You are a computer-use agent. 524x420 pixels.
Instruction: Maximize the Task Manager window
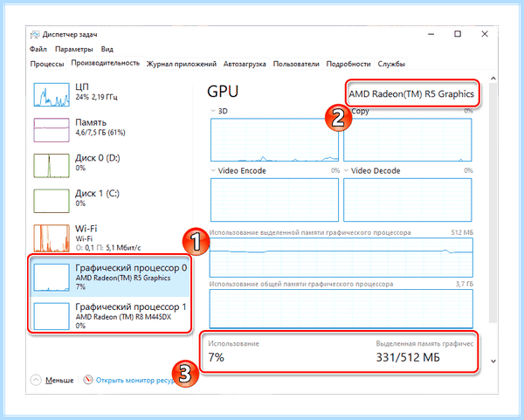458,34
